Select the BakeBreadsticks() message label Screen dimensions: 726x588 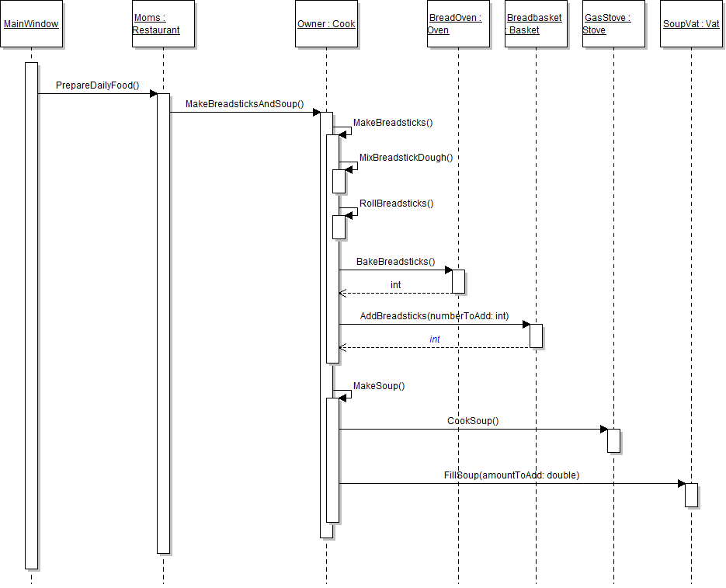click(x=395, y=262)
